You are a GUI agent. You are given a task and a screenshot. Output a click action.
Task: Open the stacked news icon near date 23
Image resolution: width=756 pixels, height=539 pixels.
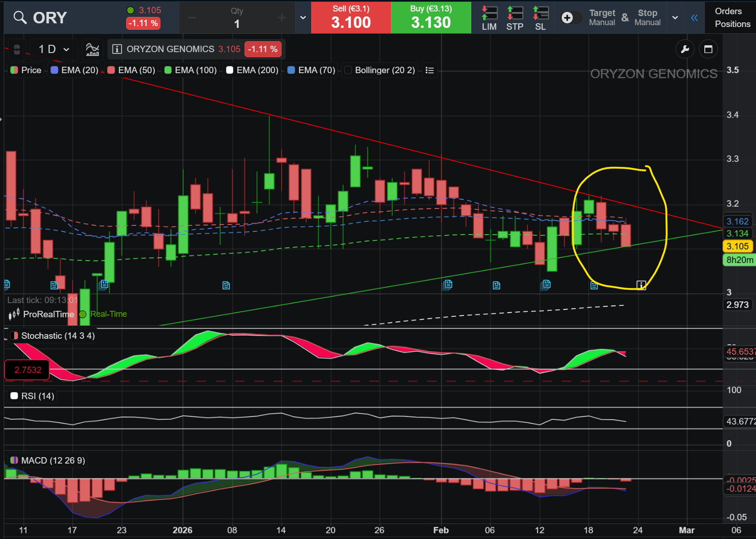[104, 284]
